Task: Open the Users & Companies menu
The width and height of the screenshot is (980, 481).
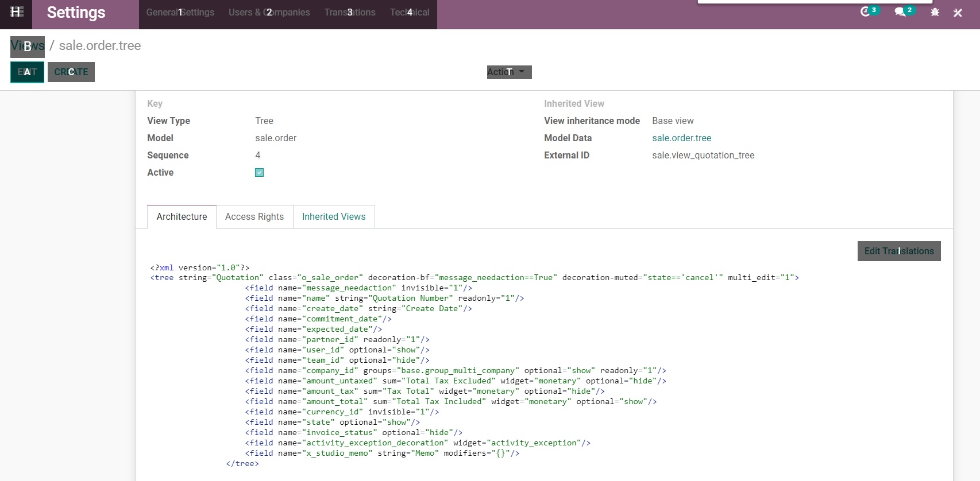Action: (x=269, y=13)
